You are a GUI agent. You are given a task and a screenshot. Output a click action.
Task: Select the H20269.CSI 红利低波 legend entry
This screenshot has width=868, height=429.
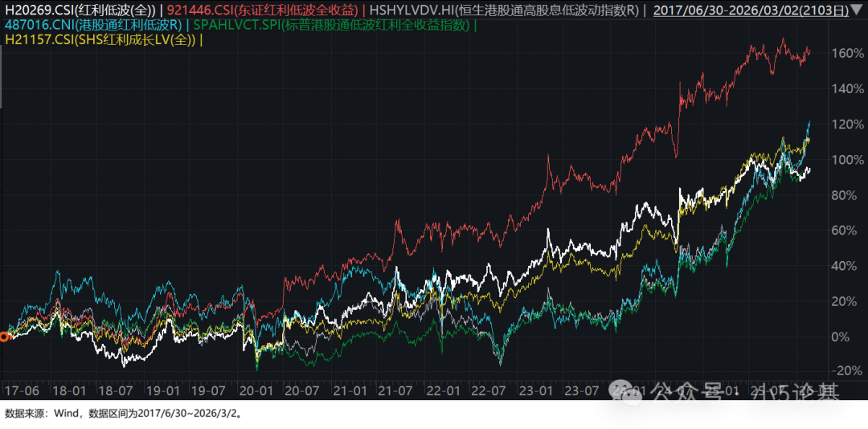pos(79,10)
